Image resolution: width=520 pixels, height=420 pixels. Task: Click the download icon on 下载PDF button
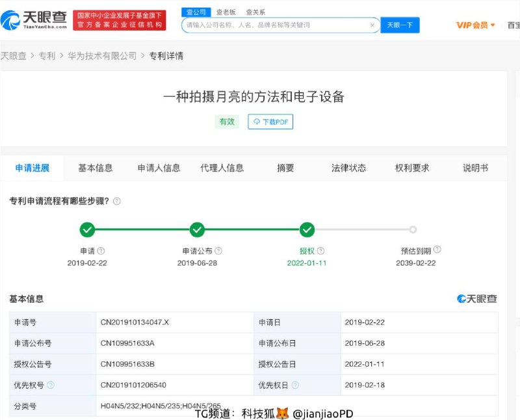pos(257,122)
